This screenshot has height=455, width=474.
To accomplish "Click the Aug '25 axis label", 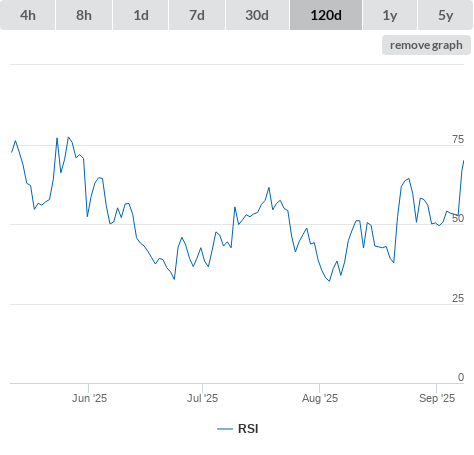I will coord(320,398).
